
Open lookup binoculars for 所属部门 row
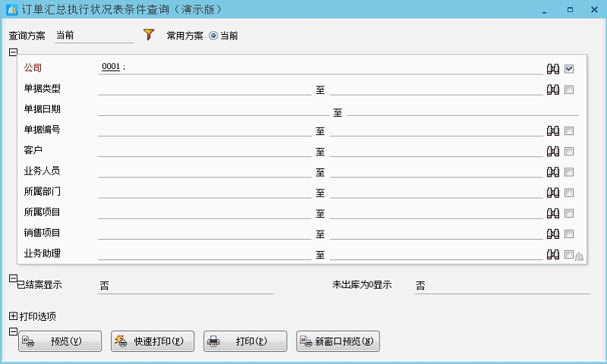553,193
